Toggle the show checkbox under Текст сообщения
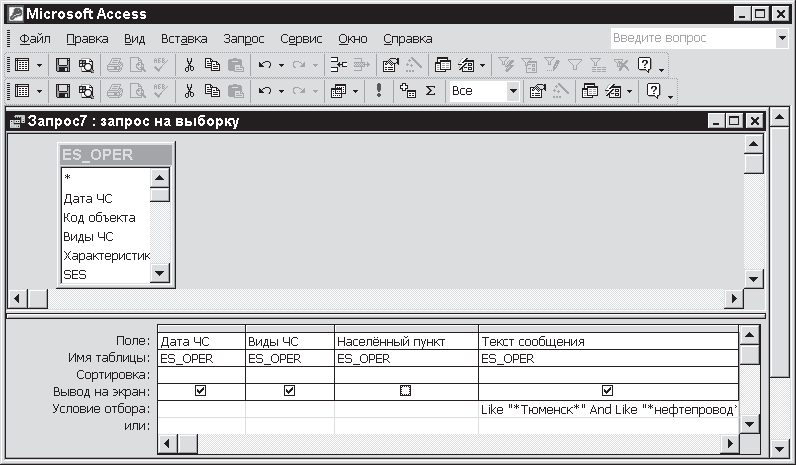The width and height of the screenshot is (796, 465). [607, 391]
